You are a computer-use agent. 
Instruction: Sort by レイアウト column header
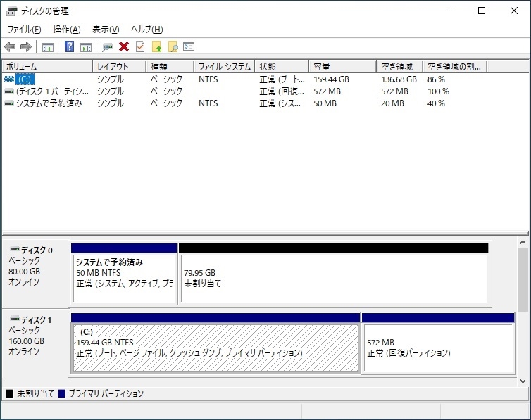120,66
